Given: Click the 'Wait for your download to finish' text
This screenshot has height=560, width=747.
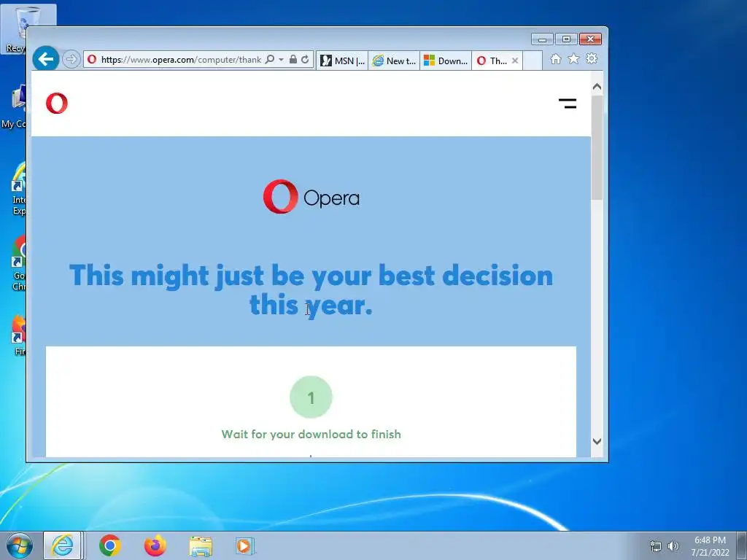Looking at the screenshot, I should pos(311,435).
